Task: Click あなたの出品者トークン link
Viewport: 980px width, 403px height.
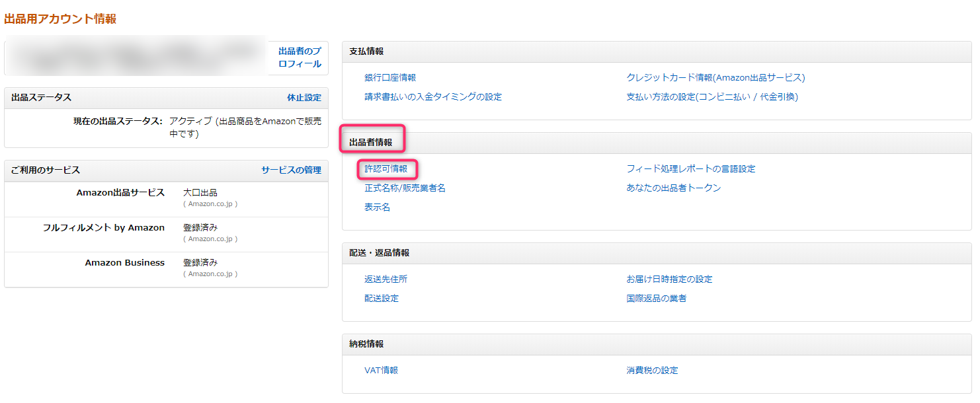Action: tap(674, 188)
